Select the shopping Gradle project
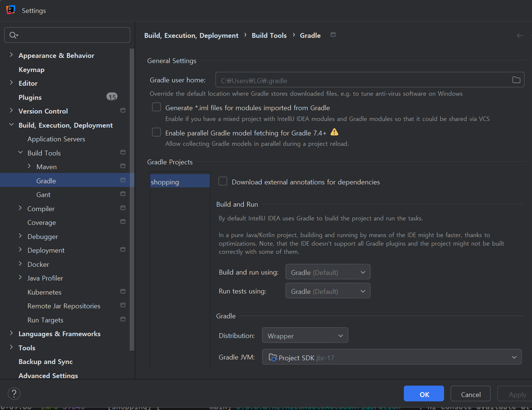532x410 pixels. coord(180,181)
